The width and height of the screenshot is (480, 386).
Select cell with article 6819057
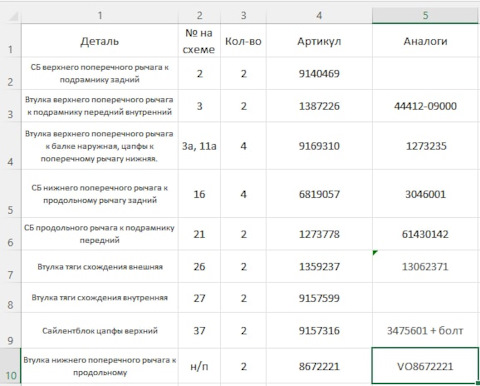coord(319,194)
